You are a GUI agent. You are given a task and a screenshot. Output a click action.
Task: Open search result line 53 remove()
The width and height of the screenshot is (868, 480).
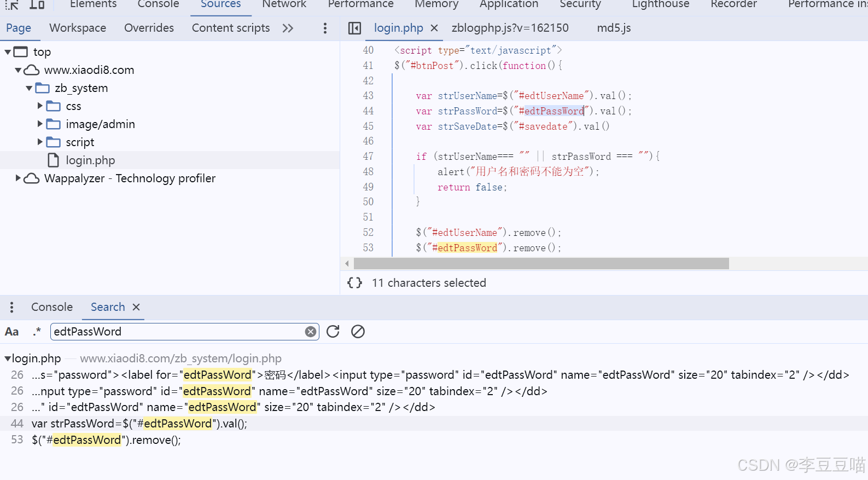click(x=106, y=440)
